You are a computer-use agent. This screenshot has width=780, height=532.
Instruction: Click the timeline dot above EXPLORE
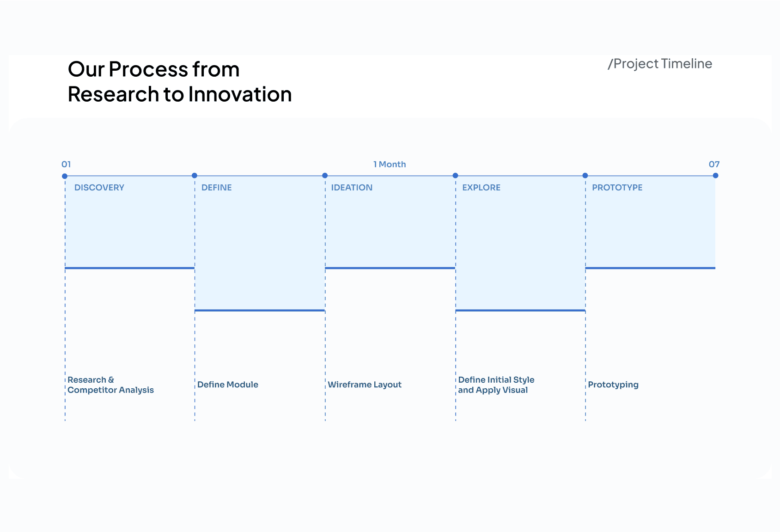455,176
